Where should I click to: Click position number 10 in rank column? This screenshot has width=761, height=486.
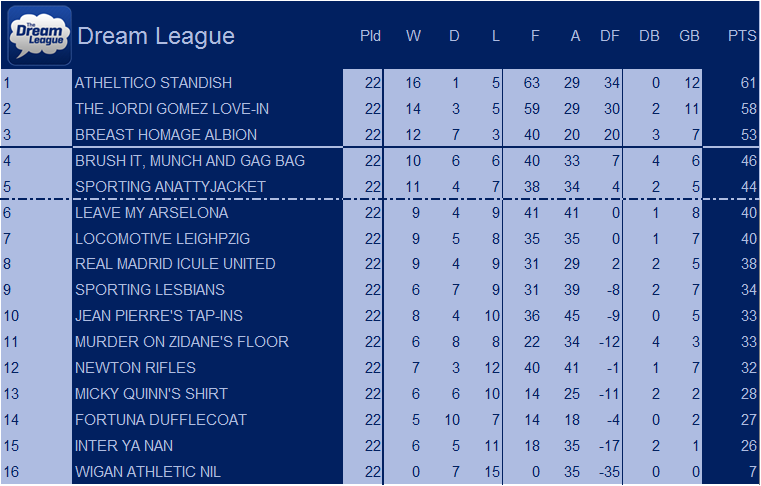11,316
